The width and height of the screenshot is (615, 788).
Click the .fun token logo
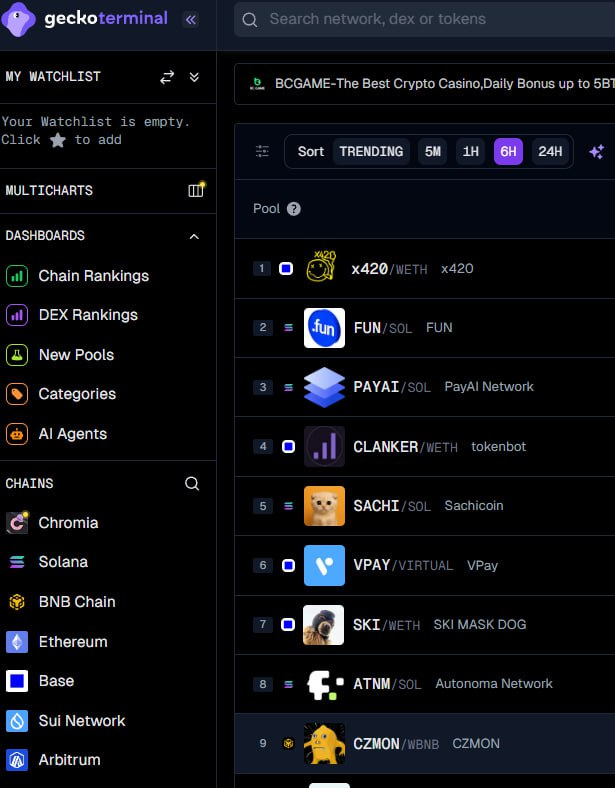coord(325,328)
